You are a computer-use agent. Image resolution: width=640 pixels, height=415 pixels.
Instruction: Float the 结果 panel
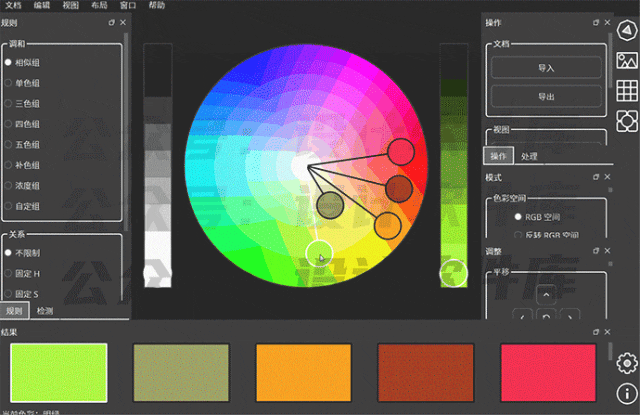(596, 332)
